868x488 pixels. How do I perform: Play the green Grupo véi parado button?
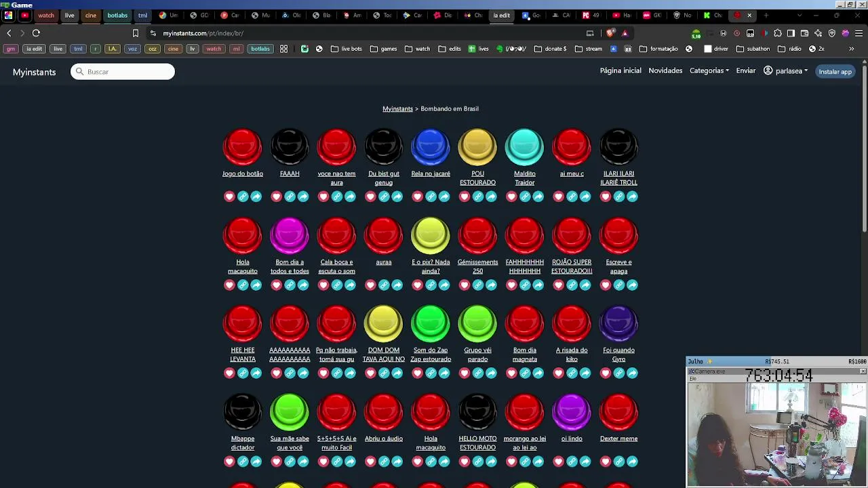477,323
